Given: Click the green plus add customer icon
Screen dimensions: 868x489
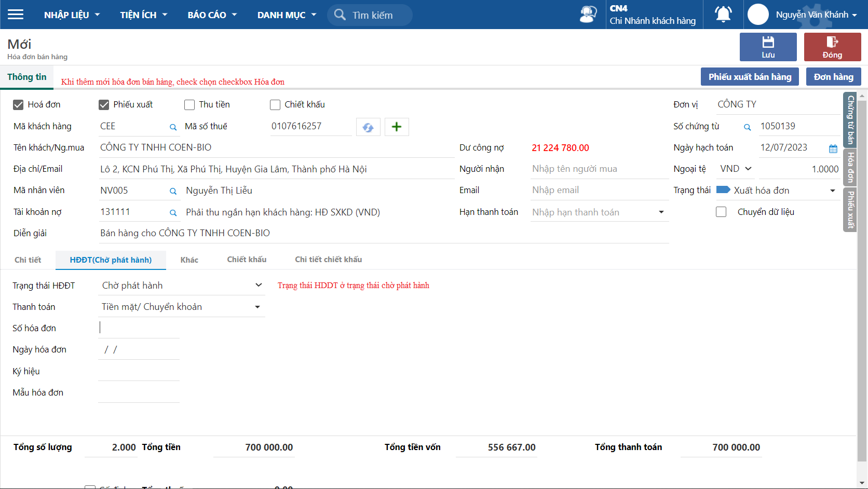Looking at the screenshot, I should tap(397, 127).
